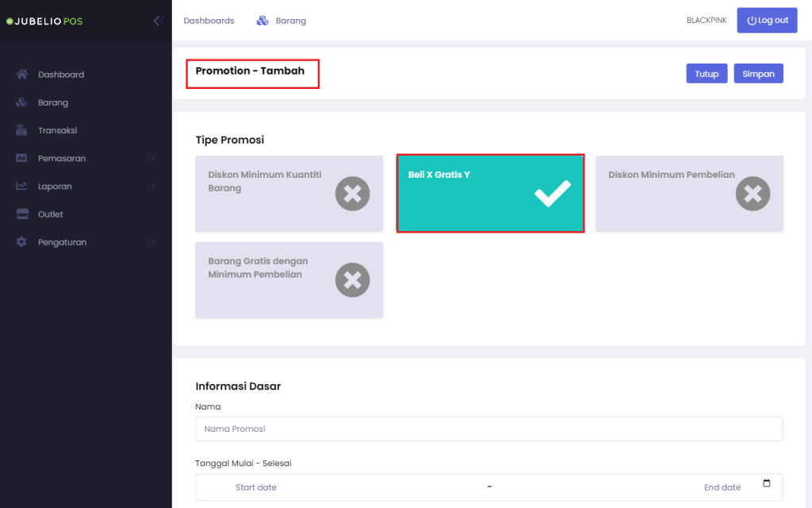The height and width of the screenshot is (508, 812).
Task: Open the calendar icon in date field
Action: pyautogui.click(x=767, y=483)
